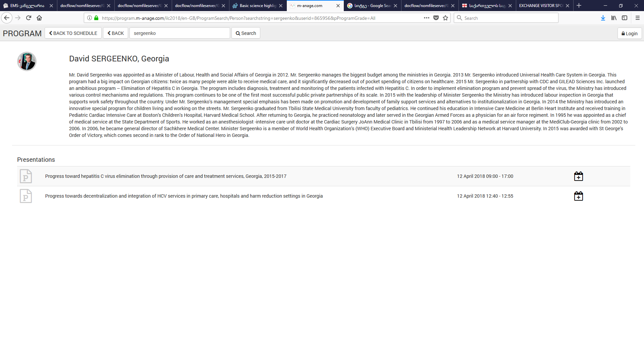Open the Firefox hamburger menu
The height and width of the screenshot is (349, 644).
click(x=637, y=18)
